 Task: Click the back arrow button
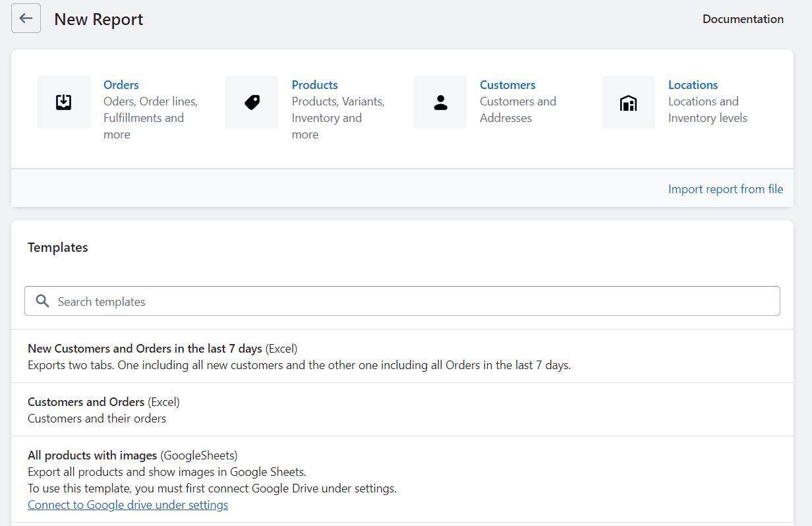(x=26, y=18)
